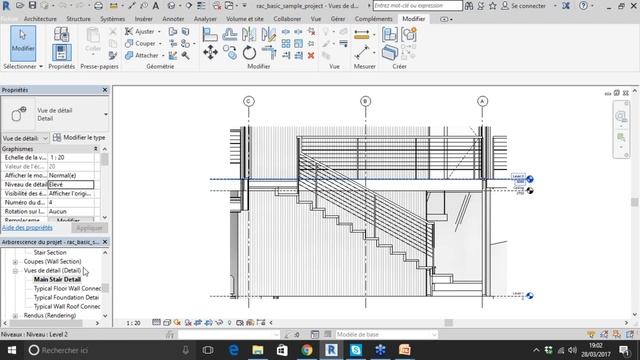Toggle Reveal Hidden Elements lightbulb icon
The height and width of the screenshot is (360, 640).
pos(229,322)
